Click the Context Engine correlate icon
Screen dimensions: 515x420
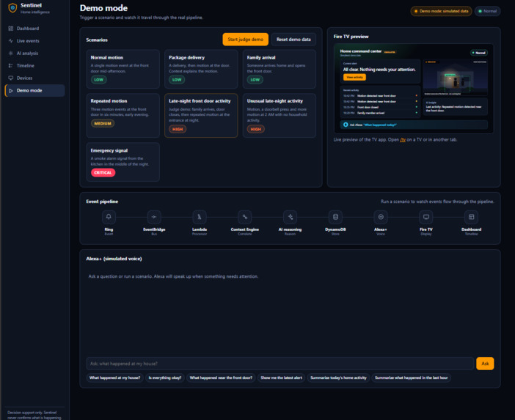(x=245, y=217)
